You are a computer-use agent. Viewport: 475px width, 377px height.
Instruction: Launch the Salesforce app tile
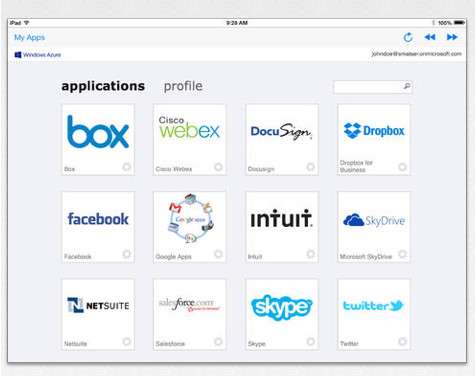pyautogui.click(x=189, y=314)
